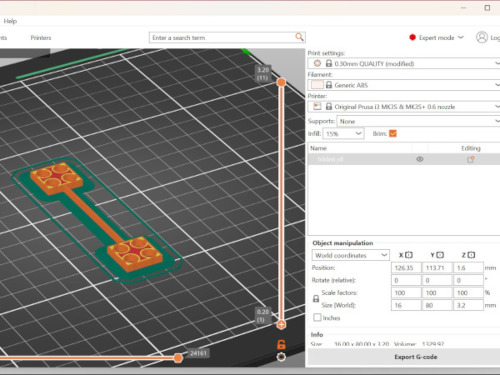500x375 pixels.
Task: Click the orange unlock icon below layer slider
Action: point(281,345)
